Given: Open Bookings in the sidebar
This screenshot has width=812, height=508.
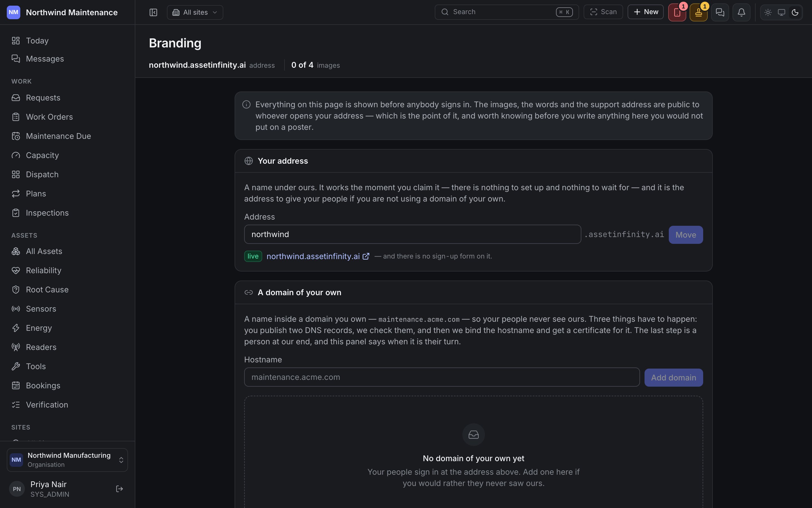Looking at the screenshot, I should 67,385.
